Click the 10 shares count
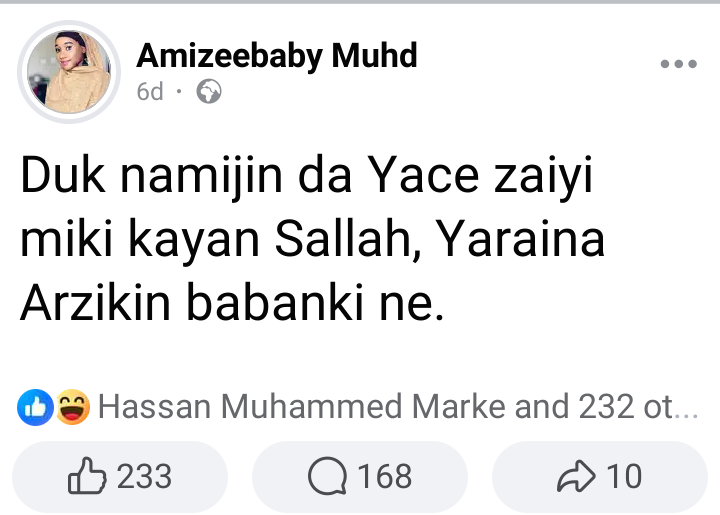The image size is (720, 515). tap(625, 477)
